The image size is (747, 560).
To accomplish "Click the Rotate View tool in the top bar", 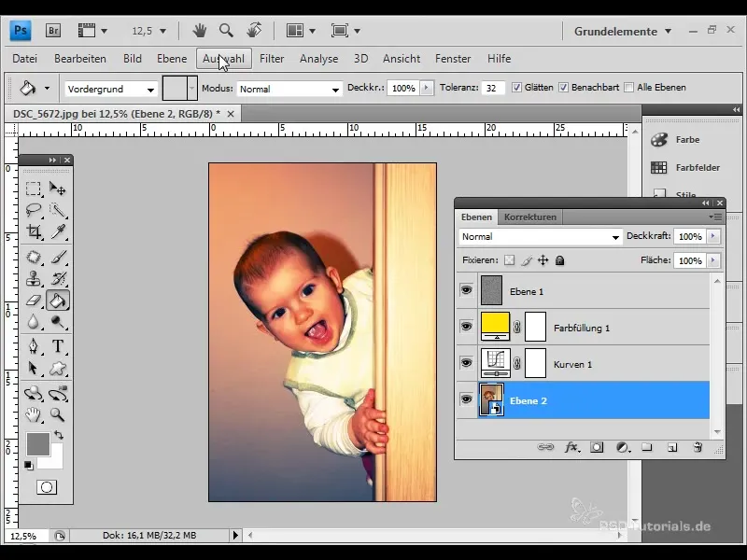I will coord(254,31).
